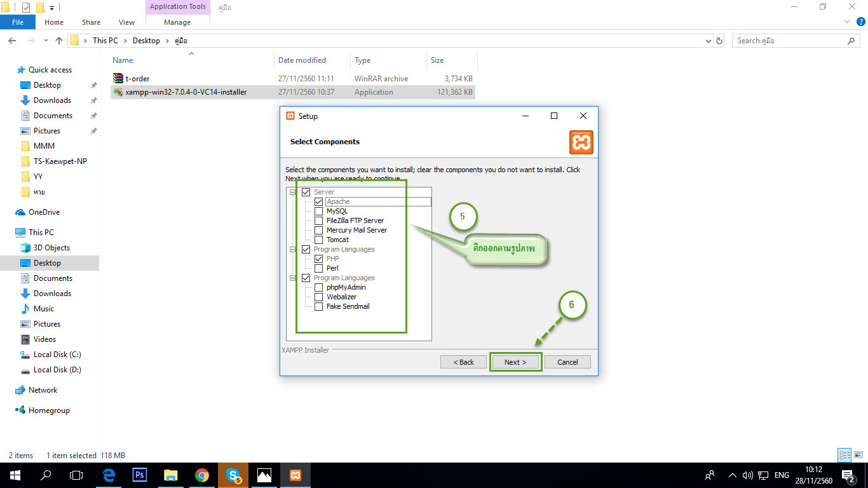Collapse the Program Languages node containing phpMyAdmin
This screenshot has width=868, height=488.
[x=293, y=278]
